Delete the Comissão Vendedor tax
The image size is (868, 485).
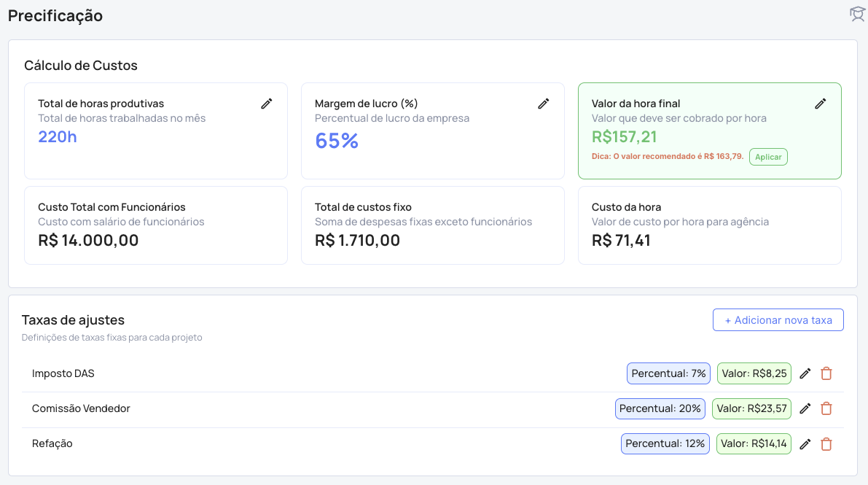click(826, 408)
